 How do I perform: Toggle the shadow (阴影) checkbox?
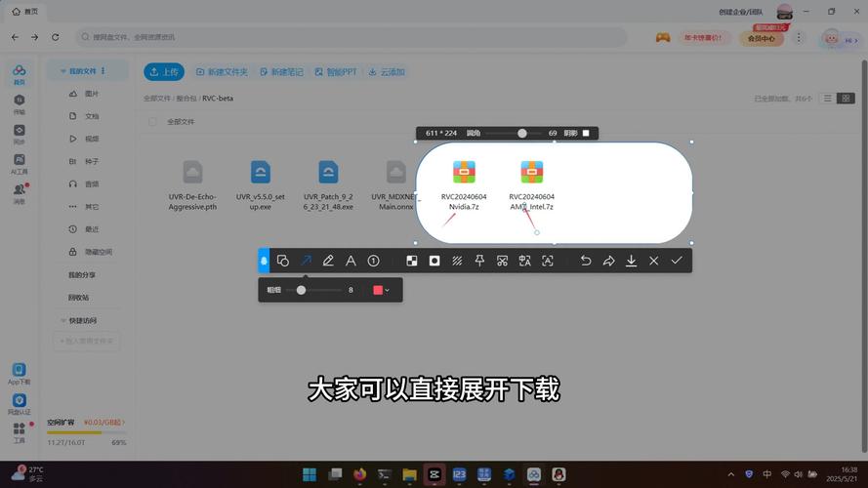(586, 134)
